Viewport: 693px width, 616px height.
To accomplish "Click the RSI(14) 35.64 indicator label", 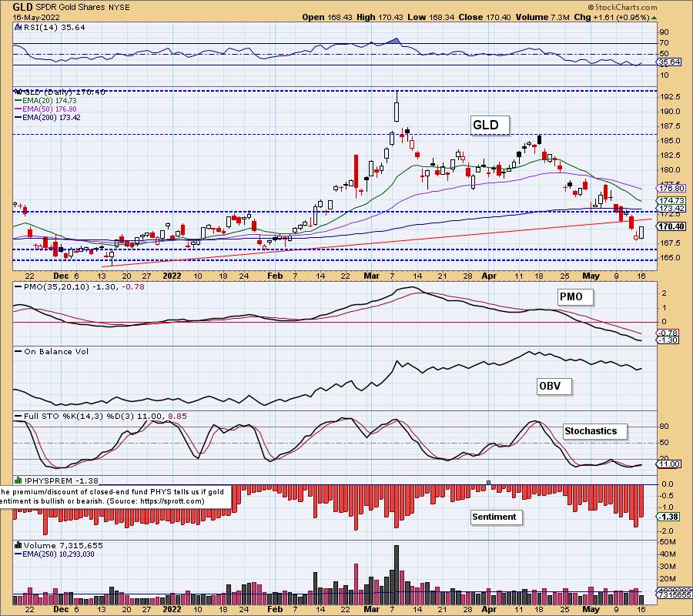I will click(x=54, y=28).
